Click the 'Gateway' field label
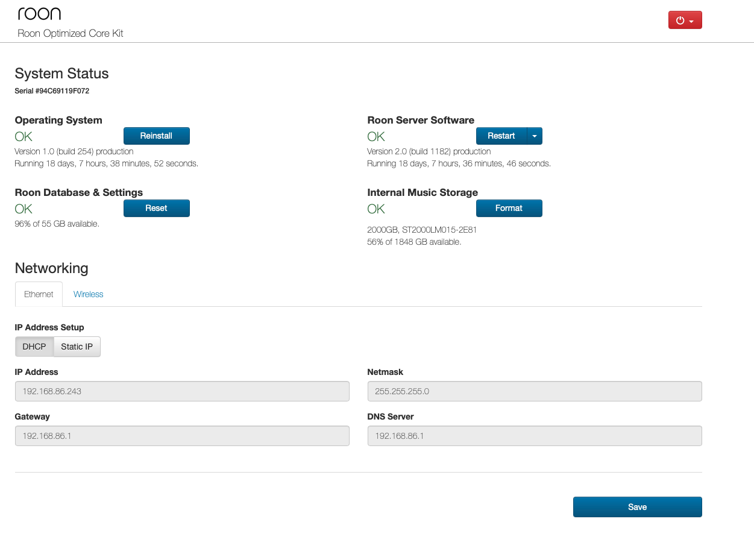 [x=33, y=417]
